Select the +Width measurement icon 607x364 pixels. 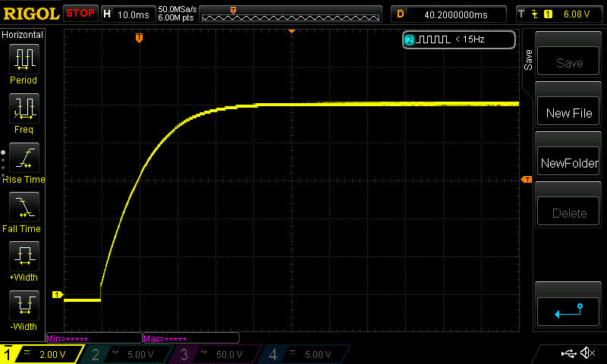pyautogui.click(x=24, y=256)
